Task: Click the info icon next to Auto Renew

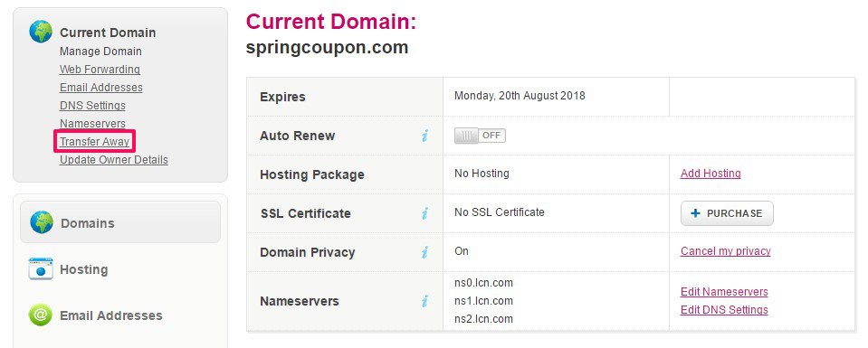Action: click(424, 136)
